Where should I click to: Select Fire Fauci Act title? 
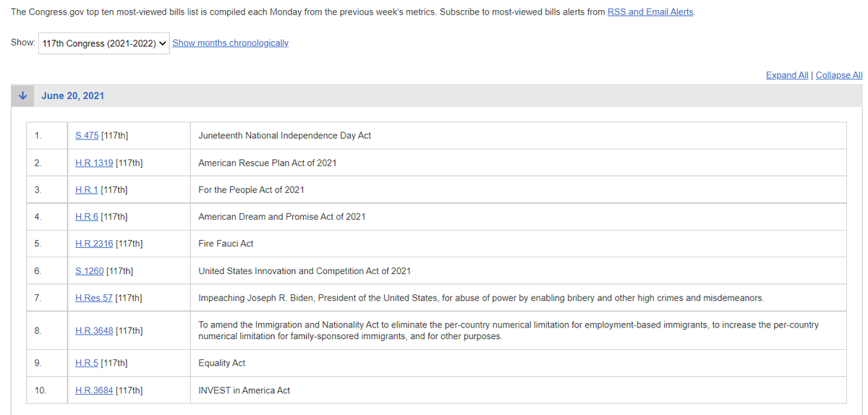point(226,244)
